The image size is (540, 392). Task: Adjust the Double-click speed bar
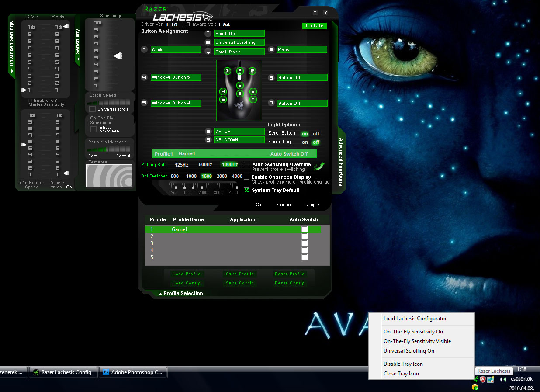(x=109, y=149)
